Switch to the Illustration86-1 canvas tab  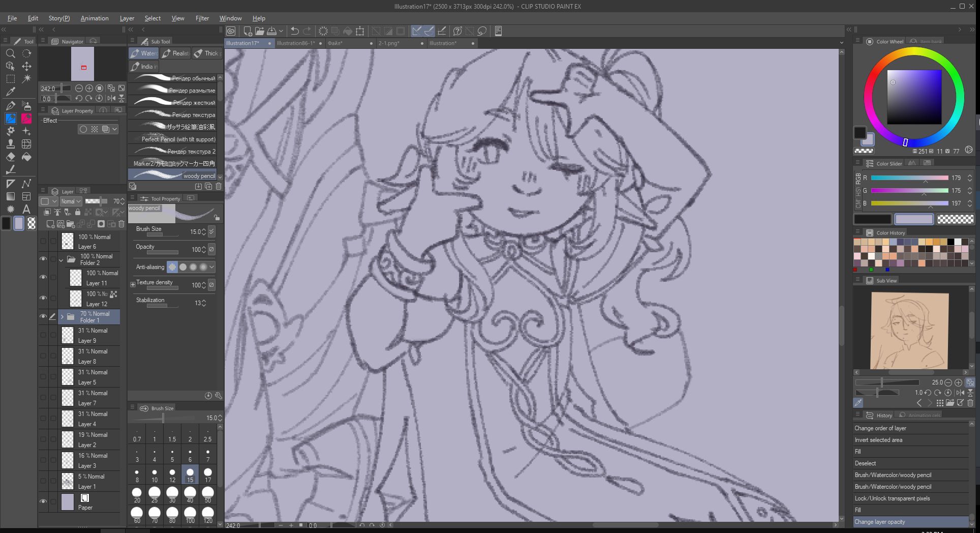click(x=296, y=43)
